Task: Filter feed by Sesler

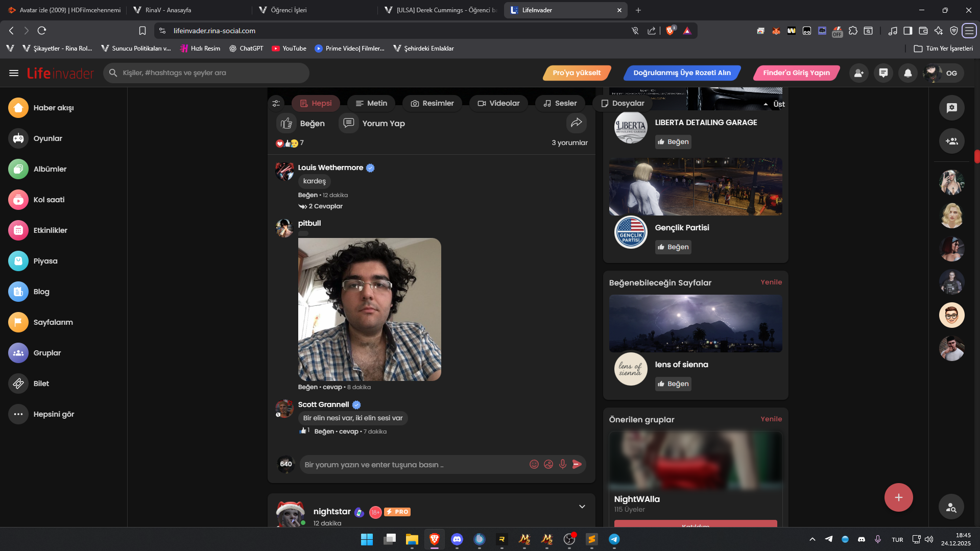Action: coord(560,103)
